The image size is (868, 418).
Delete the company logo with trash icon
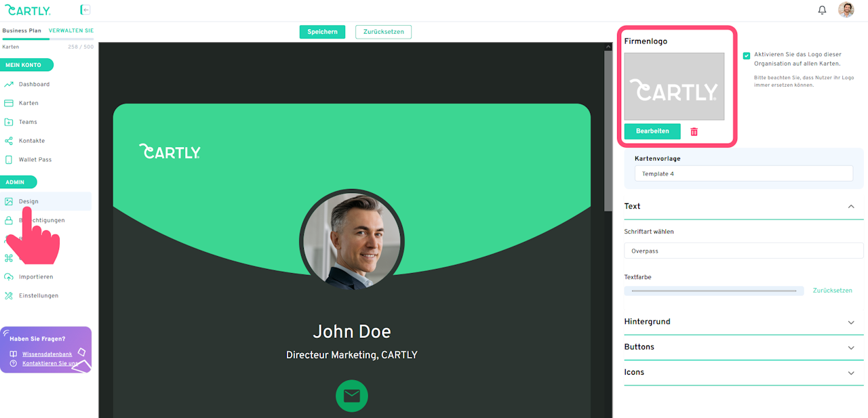click(694, 131)
